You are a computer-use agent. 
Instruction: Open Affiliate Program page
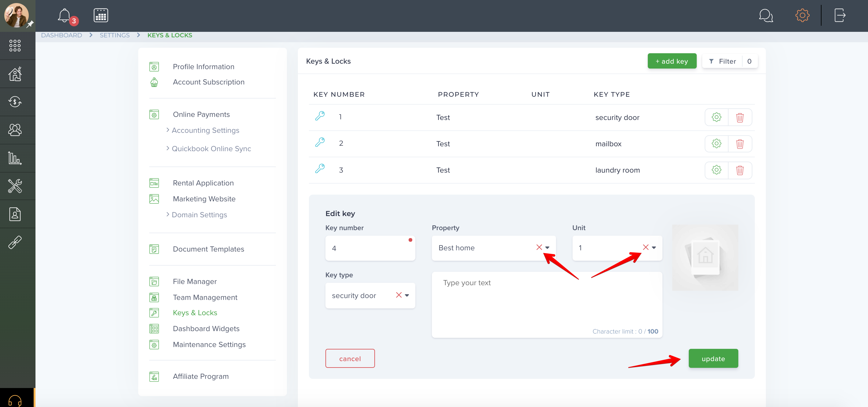tap(201, 377)
